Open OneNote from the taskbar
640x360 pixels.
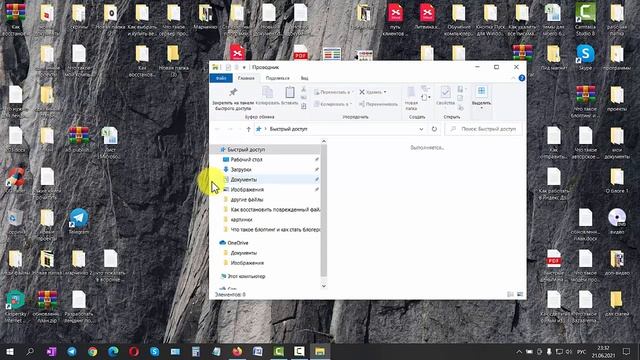(x=51, y=351)
